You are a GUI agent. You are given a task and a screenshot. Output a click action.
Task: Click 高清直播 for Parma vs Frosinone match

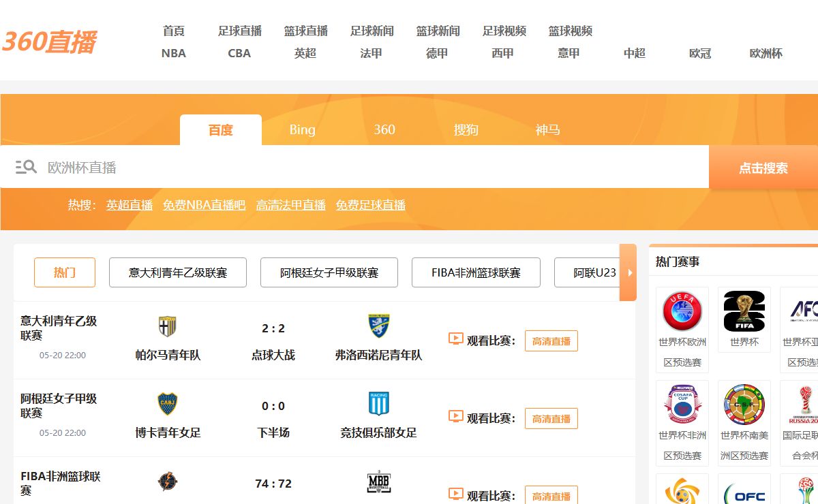pyautogui.click(x=551, y=341)
